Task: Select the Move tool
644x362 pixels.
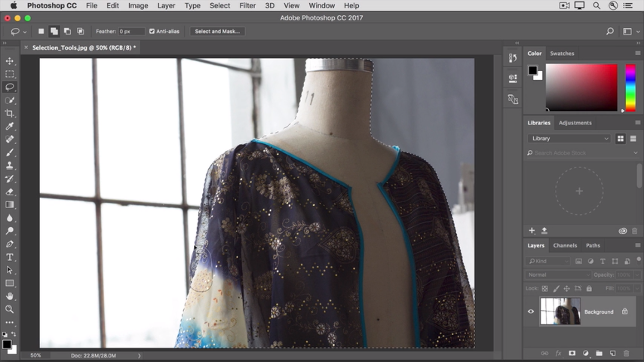Action: (9, 61)
